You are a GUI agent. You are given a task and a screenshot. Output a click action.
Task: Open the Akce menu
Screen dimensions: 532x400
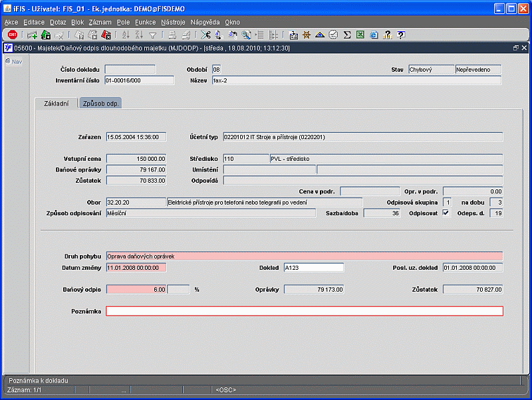coord(11,23)
